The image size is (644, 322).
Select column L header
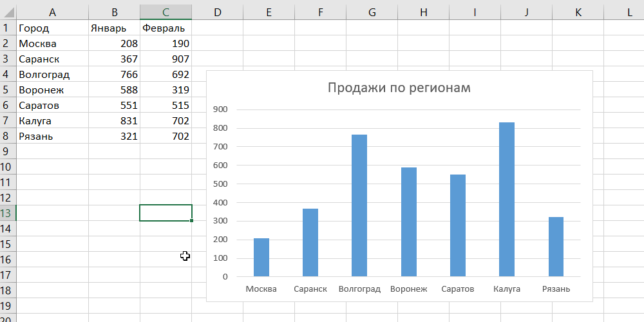point(629,12)
